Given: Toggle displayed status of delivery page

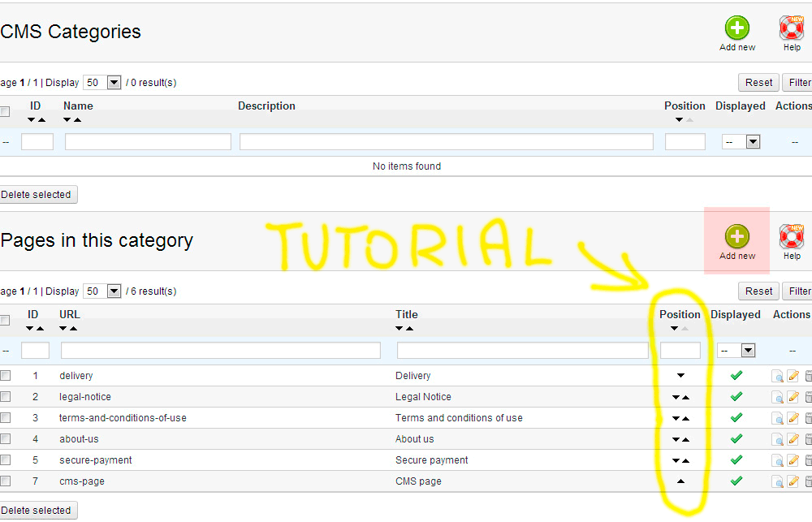Looking at the screenshot, I should [x=736, y=375].
